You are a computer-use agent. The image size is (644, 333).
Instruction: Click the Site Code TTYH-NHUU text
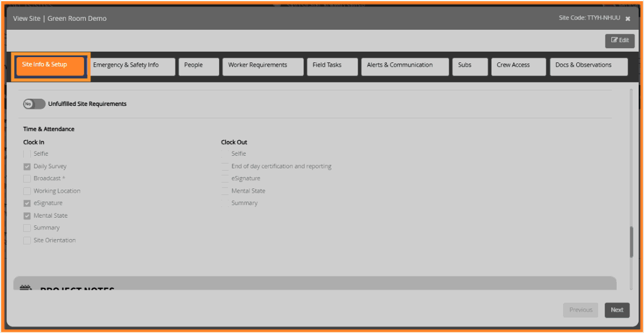pos(590,18)
